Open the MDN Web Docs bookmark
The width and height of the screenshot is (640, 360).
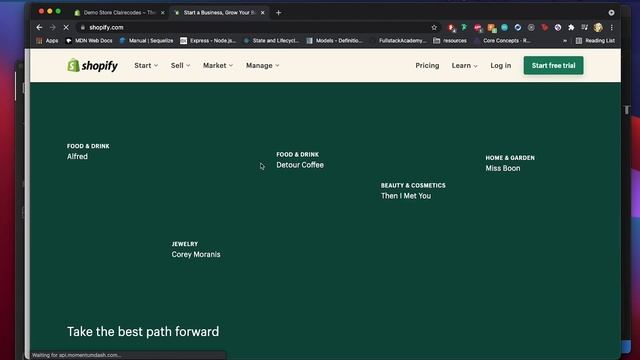(89, 40)
